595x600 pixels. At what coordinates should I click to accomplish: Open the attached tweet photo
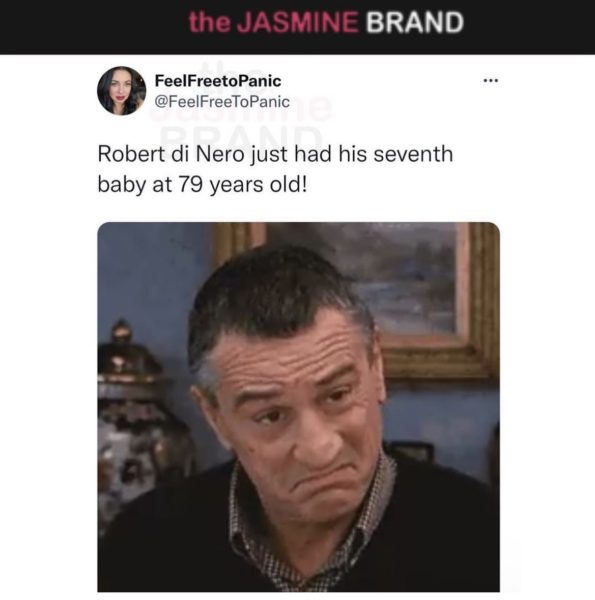click(x=298, y=407)
